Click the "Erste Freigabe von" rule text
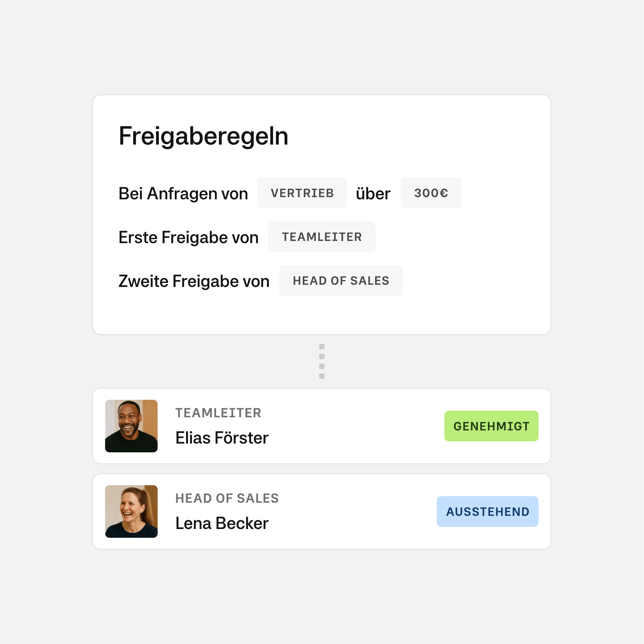 tap(188, 237)
